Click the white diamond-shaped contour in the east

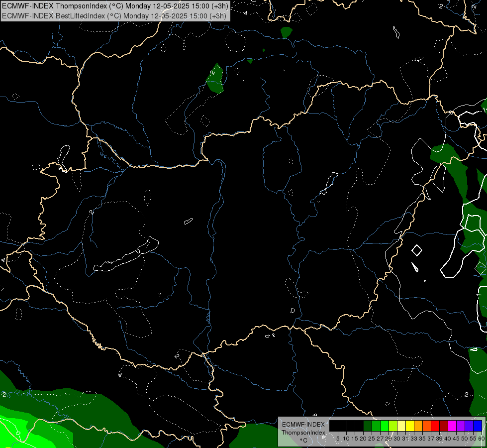point(417,250)
